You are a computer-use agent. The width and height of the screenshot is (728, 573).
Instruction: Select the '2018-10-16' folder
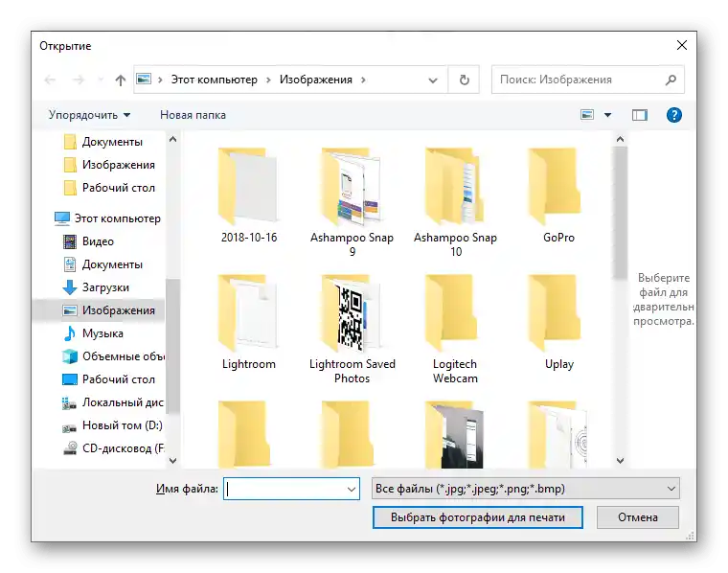pos(249,195)
